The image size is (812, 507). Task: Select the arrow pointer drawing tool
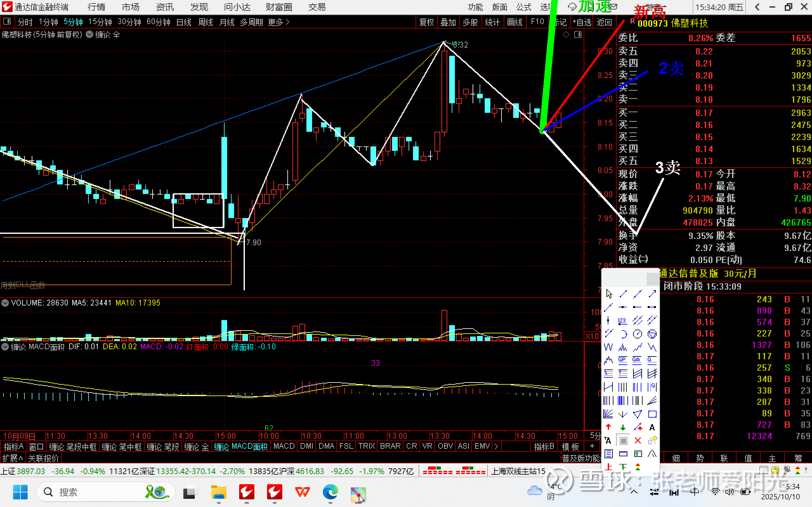(x=609, y=294)
